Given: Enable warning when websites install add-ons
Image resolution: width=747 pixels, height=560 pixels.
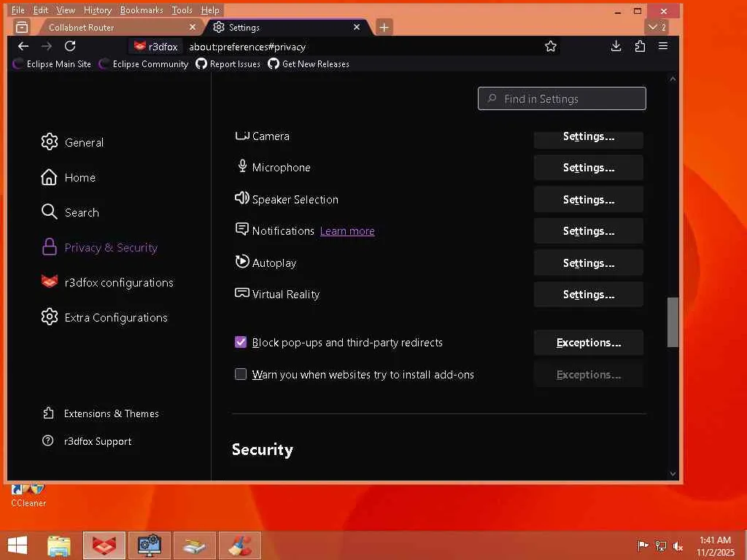Looking at the screenshot, I should (x=241, y=374).
